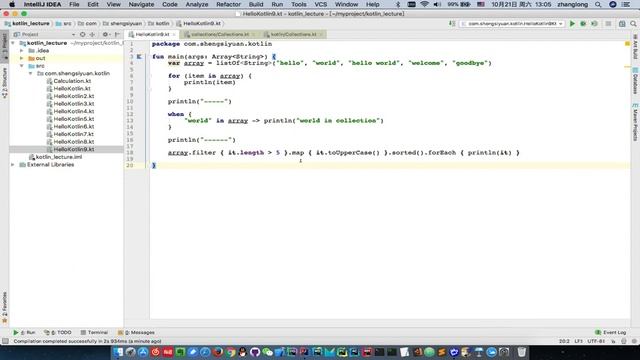Screen dimensions: 640x360
Task: Click the Stop button in the toolbar
Action: 608,24
